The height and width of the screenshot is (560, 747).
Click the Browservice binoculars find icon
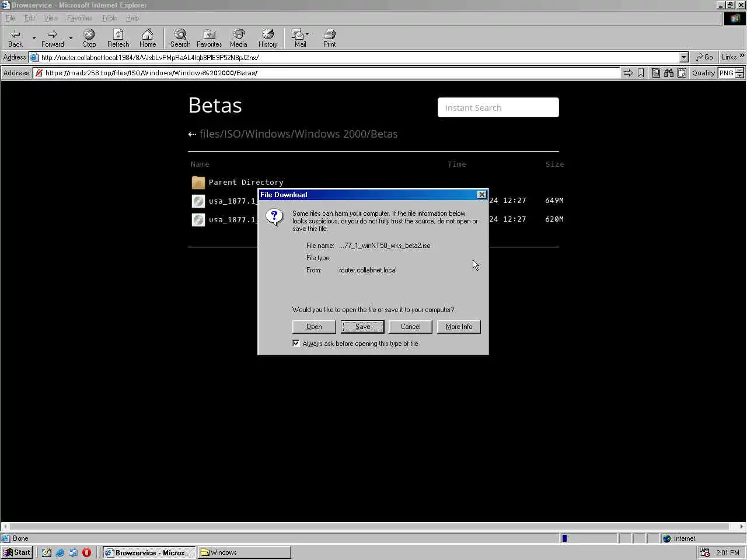click(669, 73)
